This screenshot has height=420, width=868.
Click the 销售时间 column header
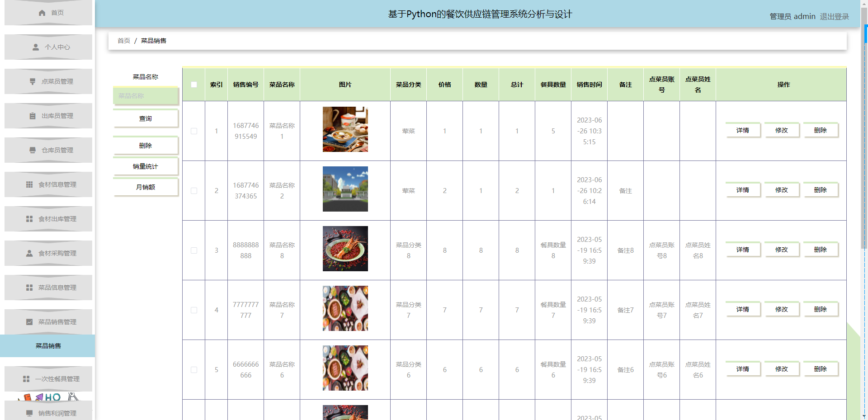click(590, 85)
